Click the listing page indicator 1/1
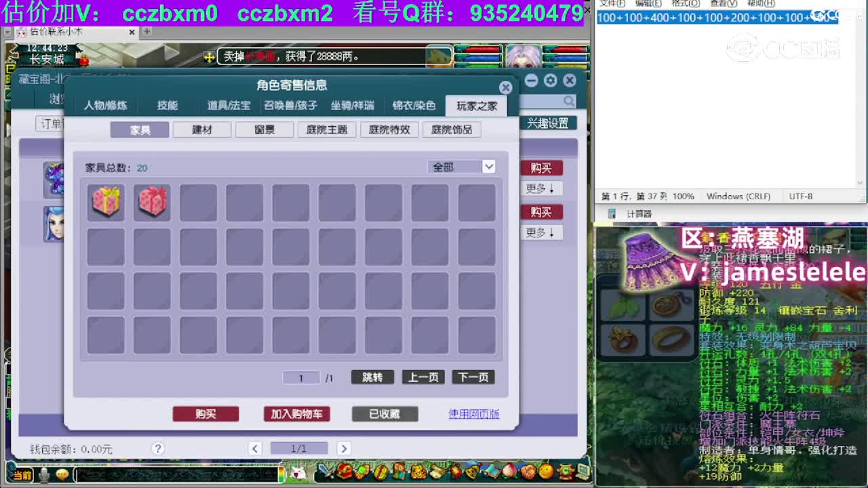Screen dimensions: 868x488 pos(299,448)
